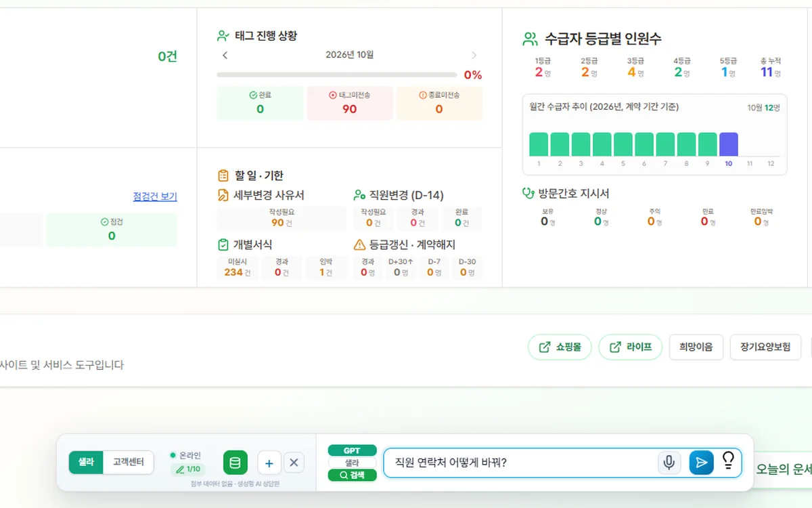This screenshot has width=812, height=508.
Task: Click the 수급자 등급별 인원수 people icon
Action: tap(531, 39)
